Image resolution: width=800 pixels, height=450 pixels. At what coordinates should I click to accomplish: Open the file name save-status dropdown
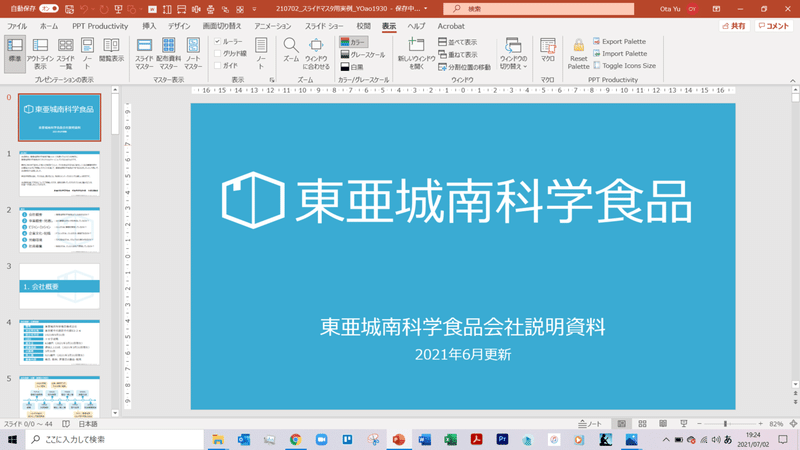[x=426, y=9]
